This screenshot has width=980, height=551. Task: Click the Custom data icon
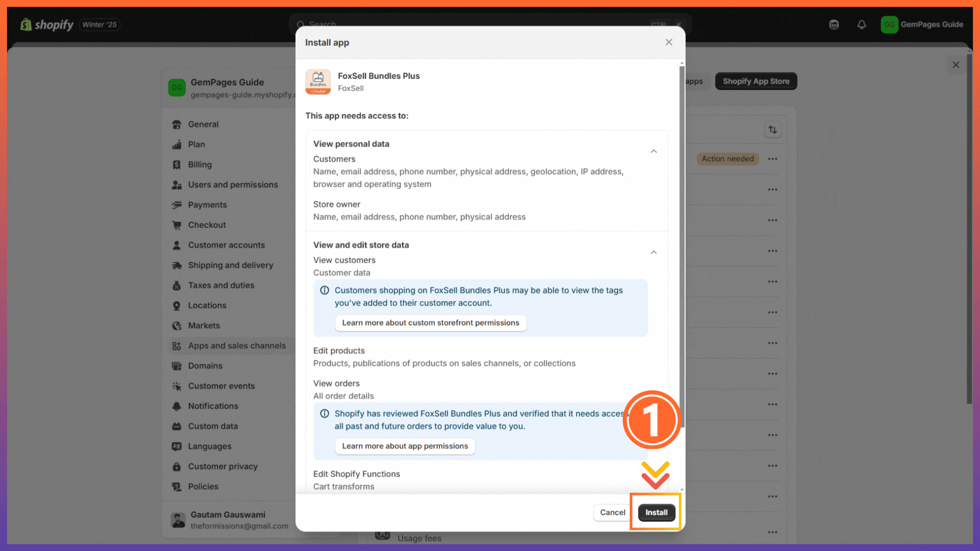coord(177,426)
